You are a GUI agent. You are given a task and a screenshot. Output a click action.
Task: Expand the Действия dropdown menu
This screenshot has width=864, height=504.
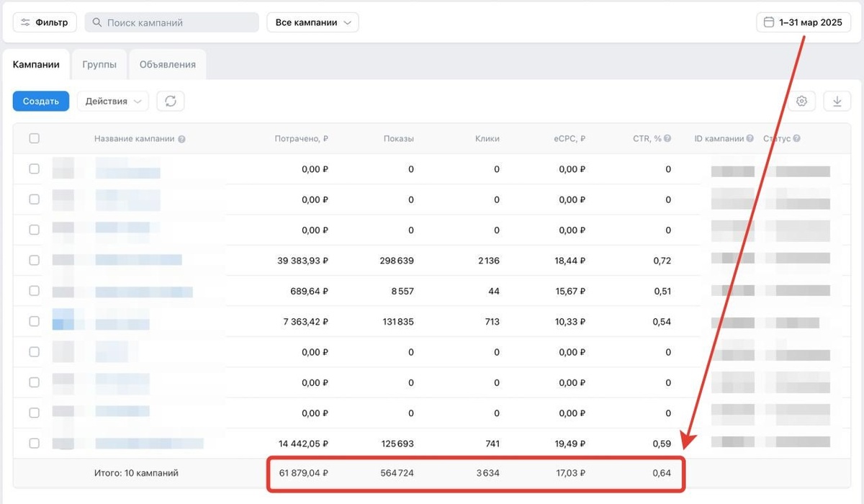[x=112, y=102]
